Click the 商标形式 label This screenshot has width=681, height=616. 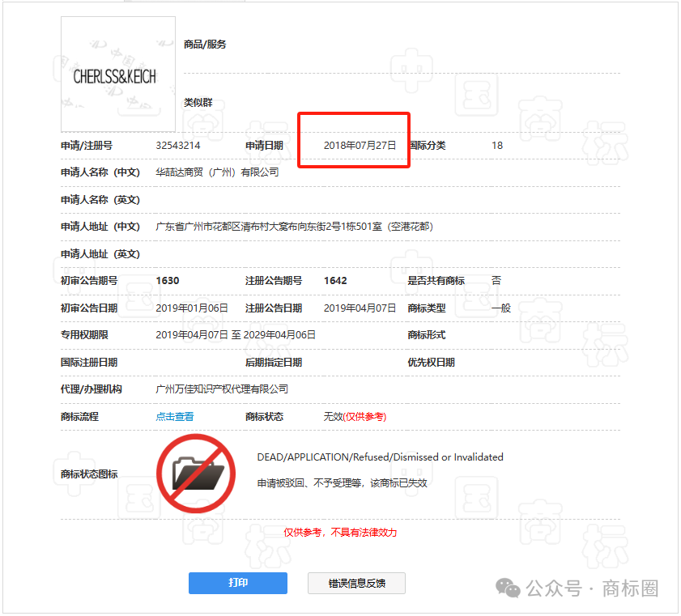(x=426, y=334)
